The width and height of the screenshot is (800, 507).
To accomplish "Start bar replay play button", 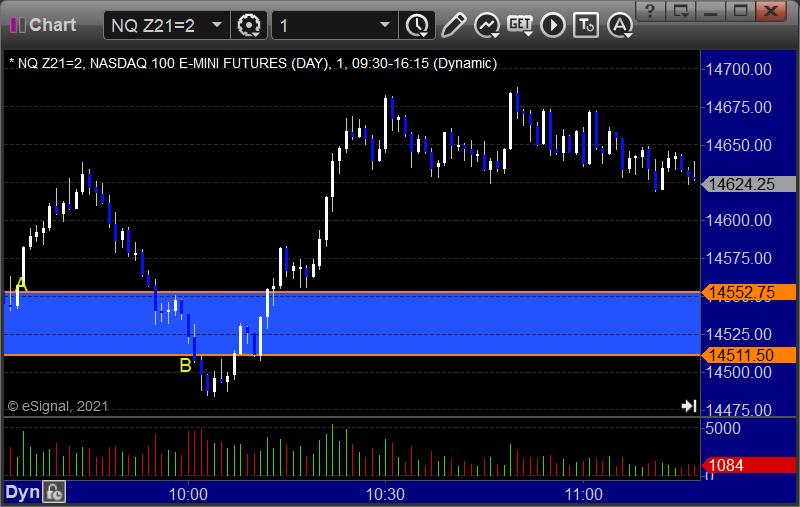I will pyautogui.click(x=553, y=25).
